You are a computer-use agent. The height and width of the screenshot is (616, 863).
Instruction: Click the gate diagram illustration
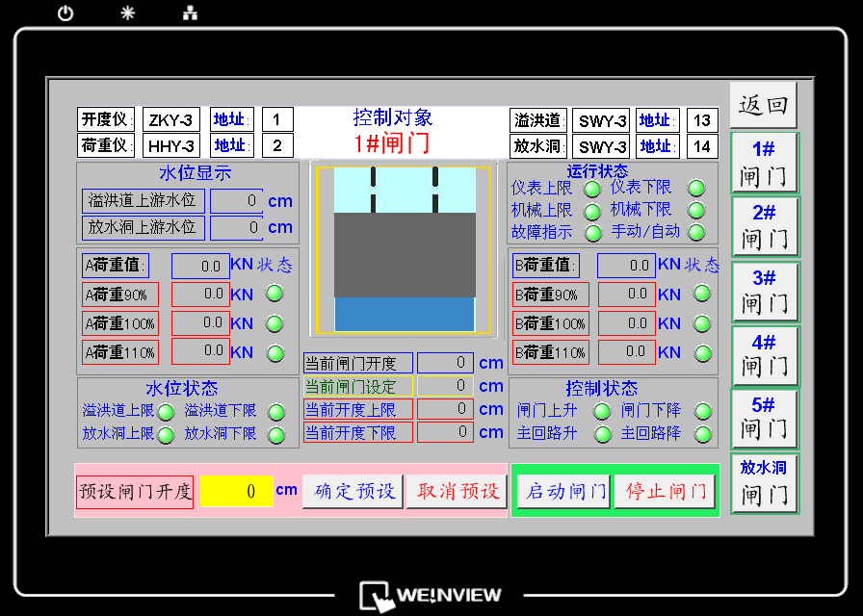404,248
